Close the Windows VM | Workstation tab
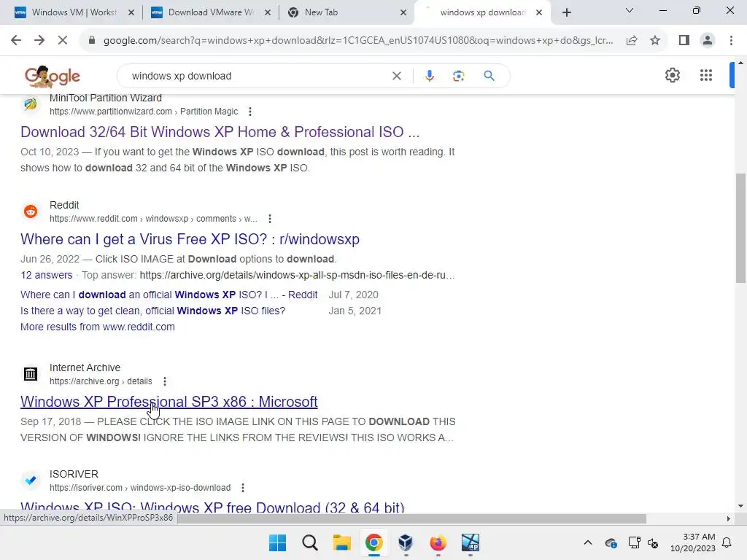747x560 pixels. pos(131,12)
